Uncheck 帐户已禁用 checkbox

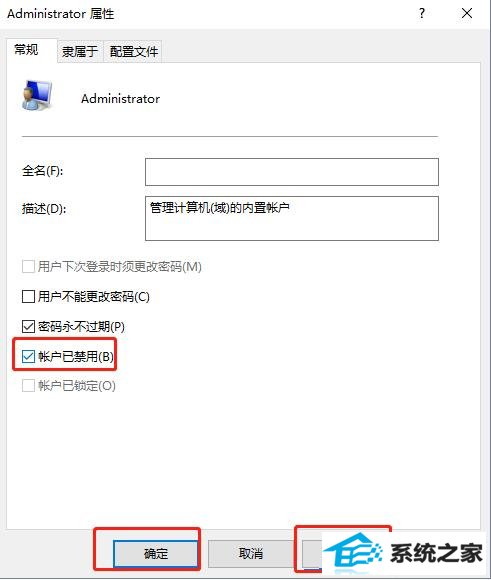(28, 357)
